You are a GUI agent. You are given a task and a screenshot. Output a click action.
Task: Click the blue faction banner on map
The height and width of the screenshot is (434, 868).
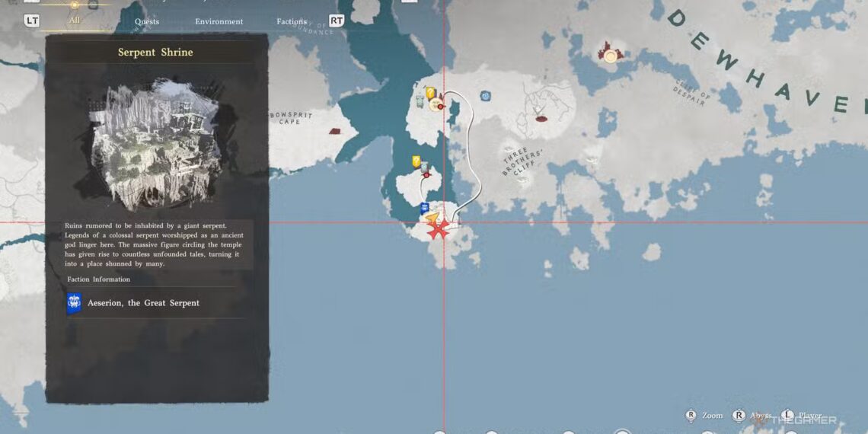pyautogui.click(x=425, y=208)
